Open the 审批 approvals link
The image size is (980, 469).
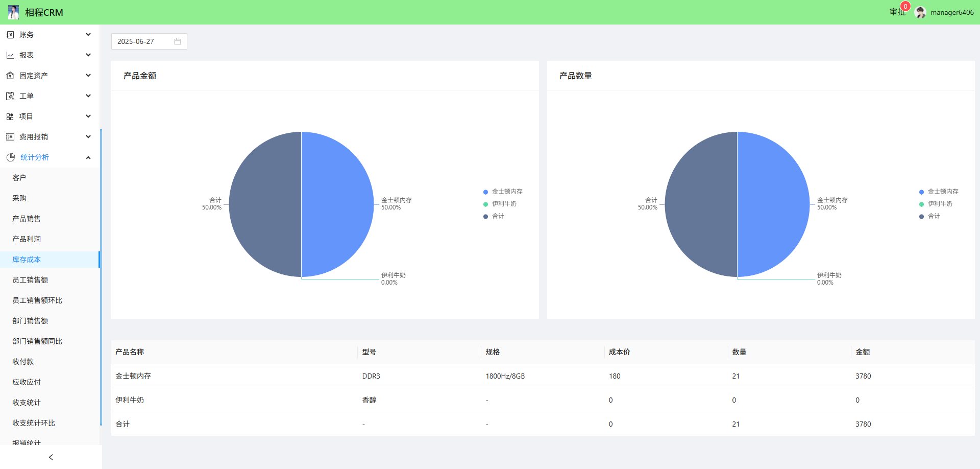click(x=897, y=12)
